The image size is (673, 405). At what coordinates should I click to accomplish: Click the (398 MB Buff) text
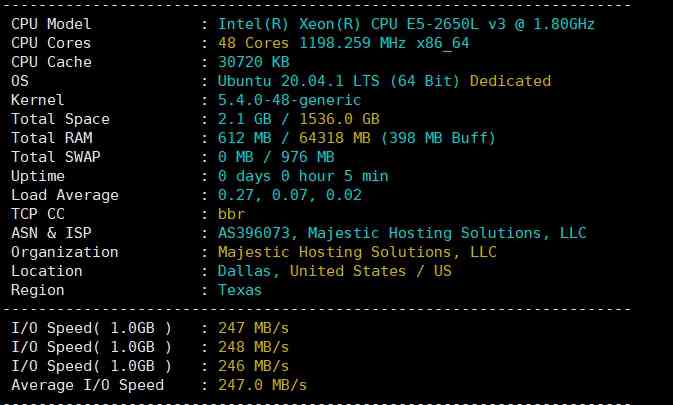click(438, 138)
